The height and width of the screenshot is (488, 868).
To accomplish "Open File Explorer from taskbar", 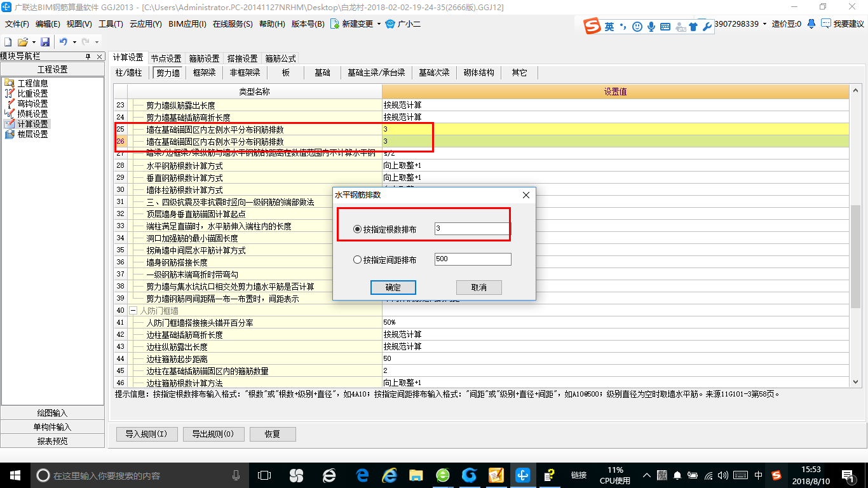I will click(x=416, y=475).
